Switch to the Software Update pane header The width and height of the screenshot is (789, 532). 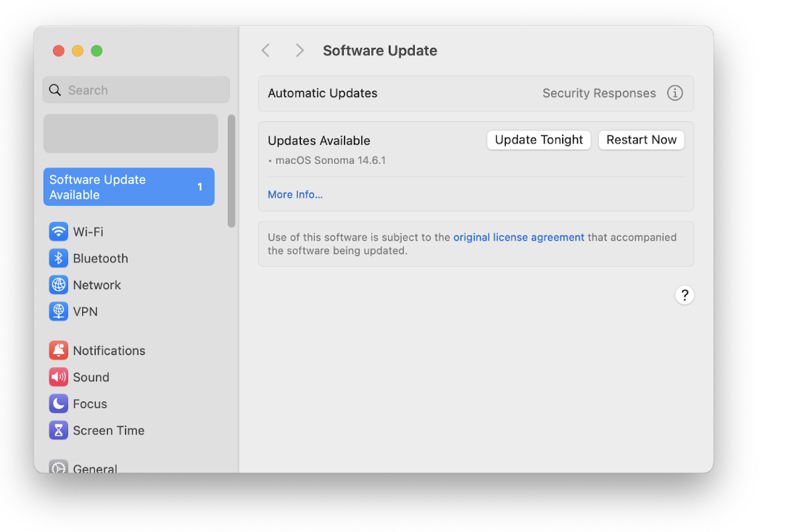[x=380, y=51]
